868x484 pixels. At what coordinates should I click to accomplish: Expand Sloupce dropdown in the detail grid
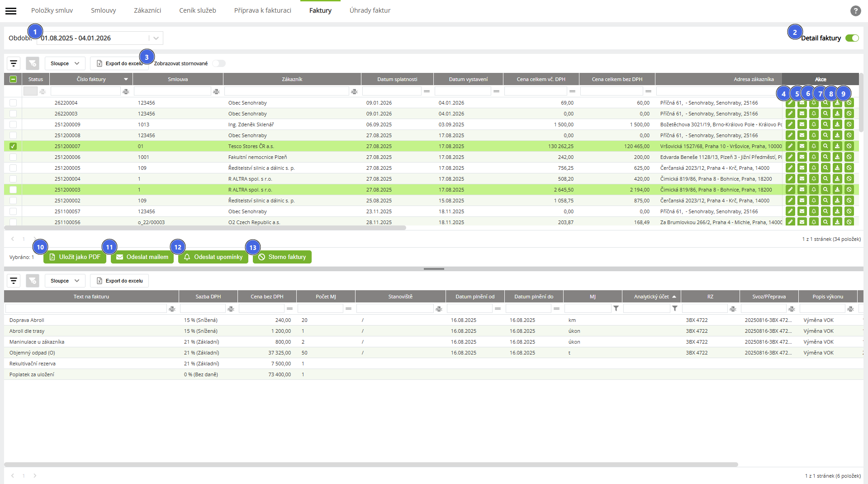pyautogui.click(x=65, y=281)
